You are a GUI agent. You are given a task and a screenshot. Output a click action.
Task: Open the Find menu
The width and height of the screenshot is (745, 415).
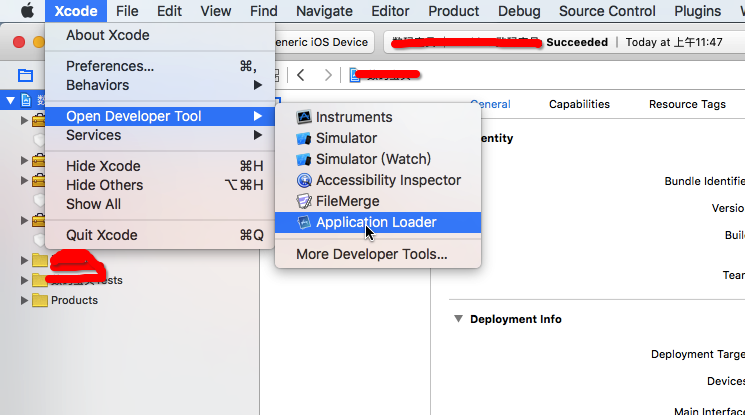[264, 11]
